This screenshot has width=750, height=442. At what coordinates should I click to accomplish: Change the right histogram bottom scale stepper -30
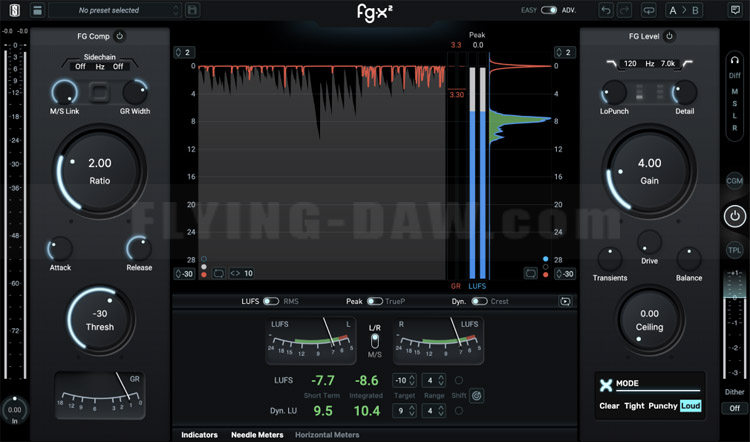(x=564, y=274)
